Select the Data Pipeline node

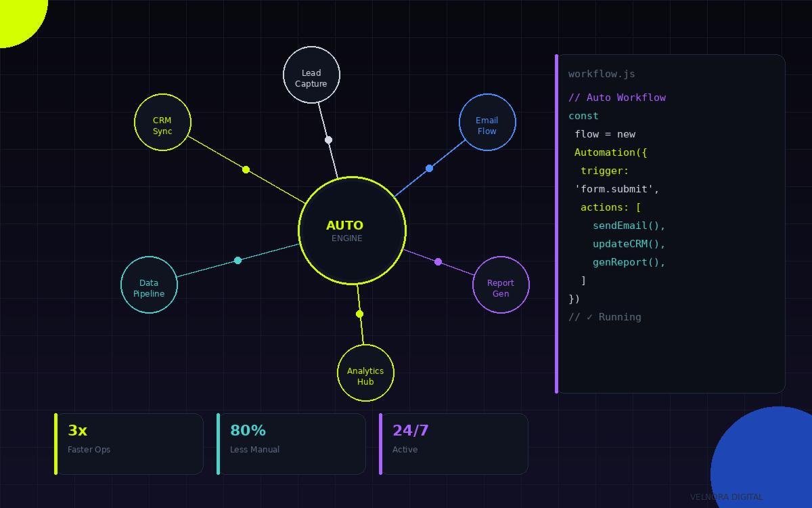click(149, 284)
